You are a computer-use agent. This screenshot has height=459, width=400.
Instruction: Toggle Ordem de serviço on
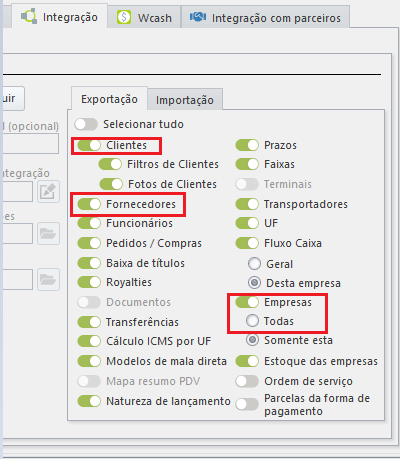pos(247,381)
